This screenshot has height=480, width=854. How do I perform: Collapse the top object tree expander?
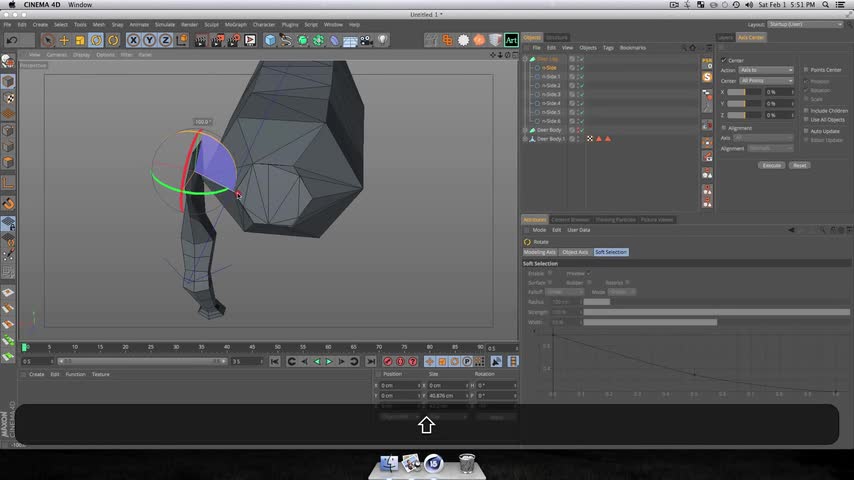point(526,59)
